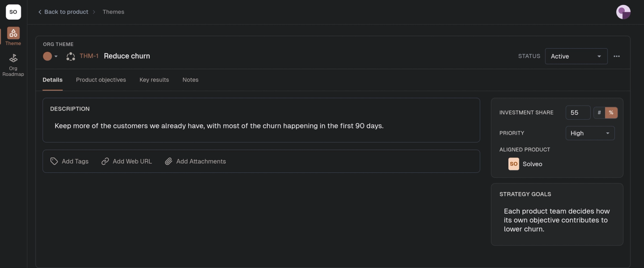Click the theme type icon beside THM-1
This screenshot has width=644, height=268.
click(x=71, y=56)
